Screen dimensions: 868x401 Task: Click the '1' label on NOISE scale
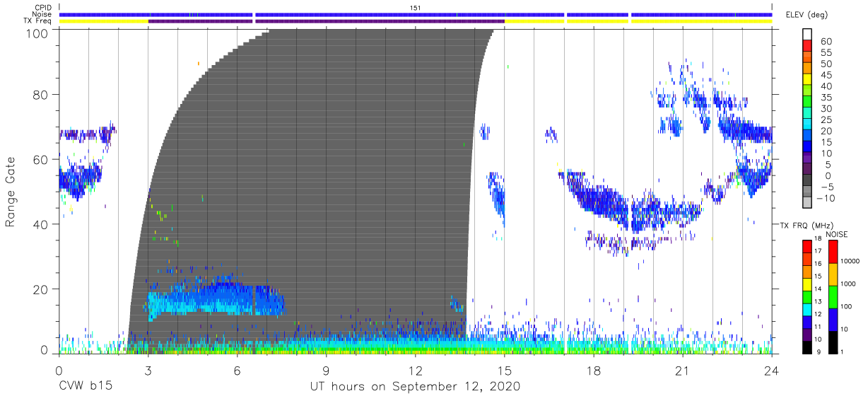click(843, 351)
